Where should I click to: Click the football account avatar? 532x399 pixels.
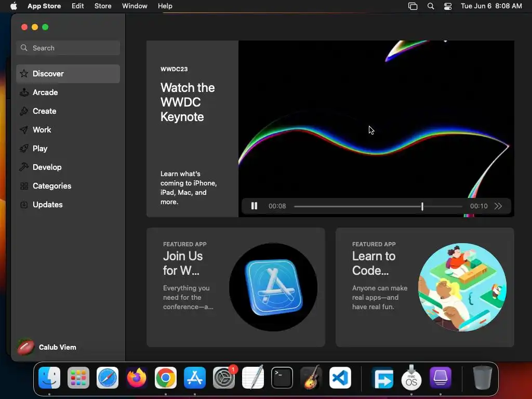point(26,347)
